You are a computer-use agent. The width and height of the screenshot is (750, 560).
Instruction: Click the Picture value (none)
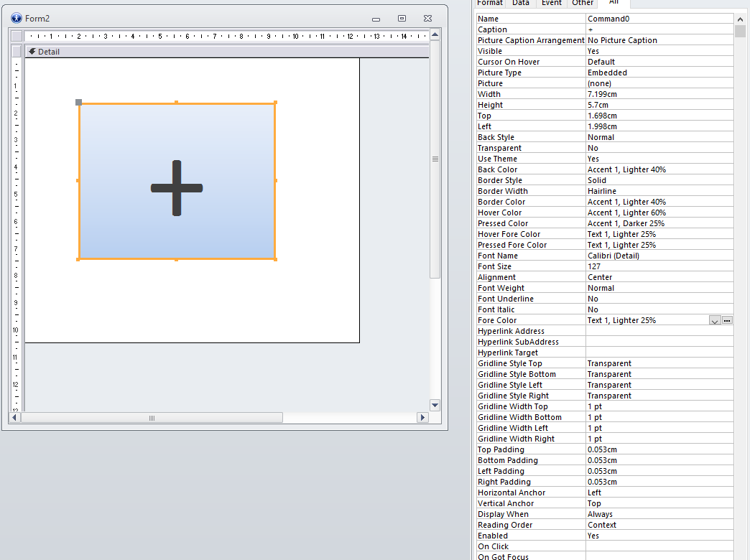(659, 83)
